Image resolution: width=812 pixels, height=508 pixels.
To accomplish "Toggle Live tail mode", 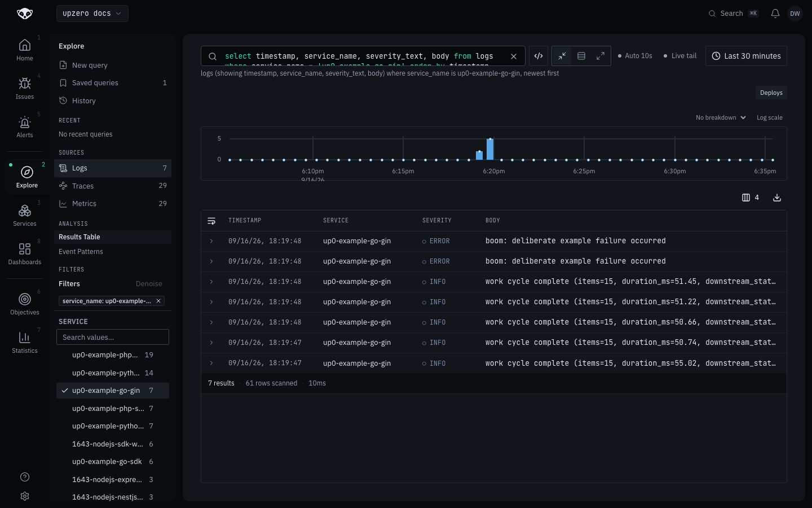I will [x=680, y=56].
